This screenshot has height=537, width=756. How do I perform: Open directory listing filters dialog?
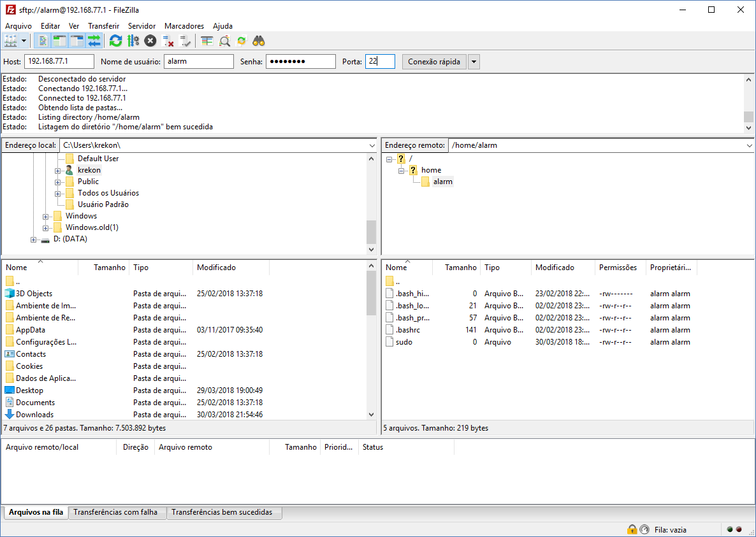(207, 41)
